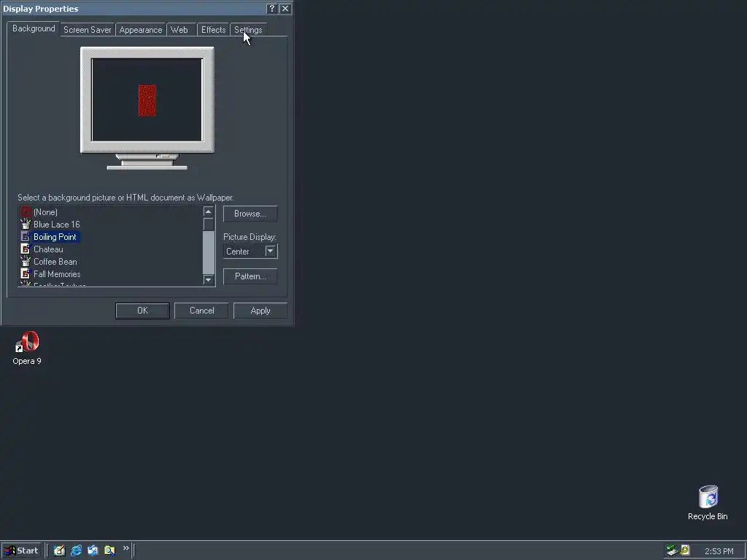Click the yellow key tray icon
This screenshot has height=560, width=747.
[685, 550]
